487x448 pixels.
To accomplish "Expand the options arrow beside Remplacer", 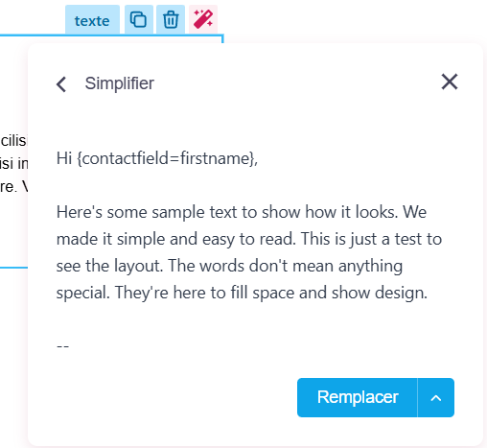I will (436, 397).
